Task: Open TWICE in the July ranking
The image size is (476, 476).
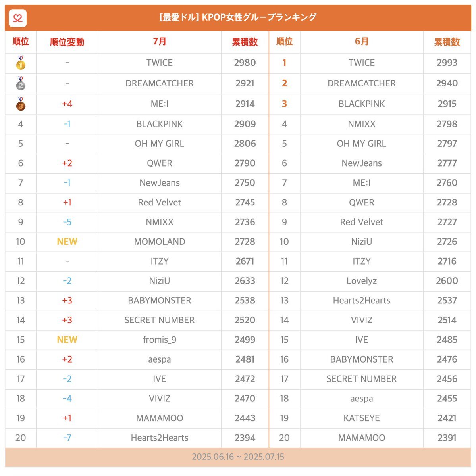Action: (x=160, y=63)
